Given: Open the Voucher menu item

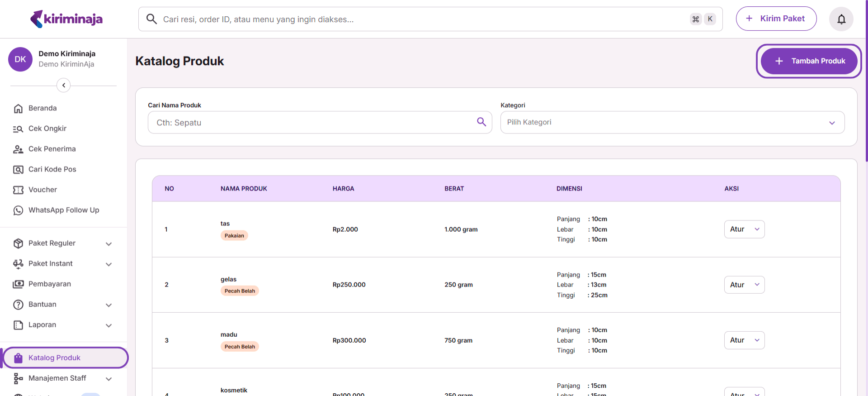Looking at the screenshot, I should (42, 190).
